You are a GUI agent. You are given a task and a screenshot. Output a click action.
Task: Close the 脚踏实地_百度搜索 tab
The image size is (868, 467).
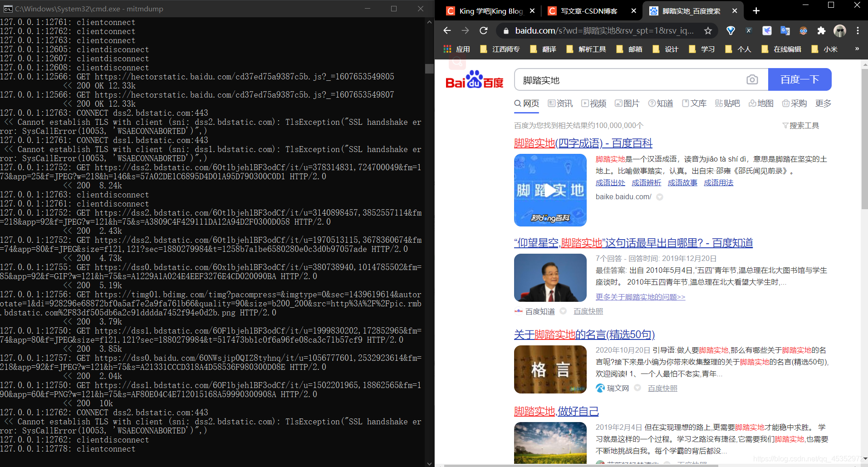735,11
